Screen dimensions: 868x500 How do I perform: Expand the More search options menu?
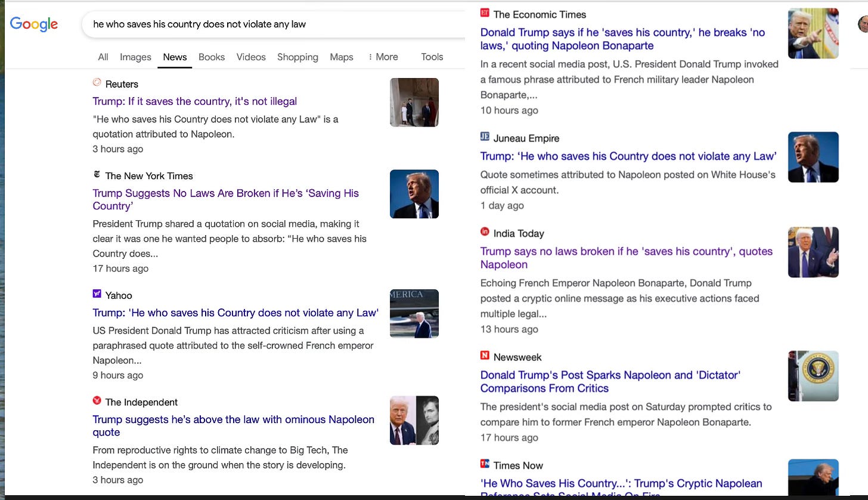click(x=383, y=57)
